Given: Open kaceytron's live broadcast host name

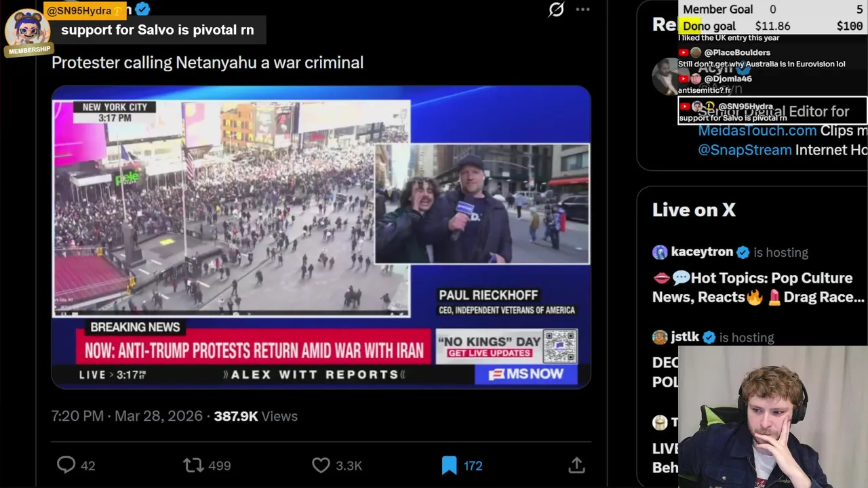Looking at the screenshot, I should point(702,252).
